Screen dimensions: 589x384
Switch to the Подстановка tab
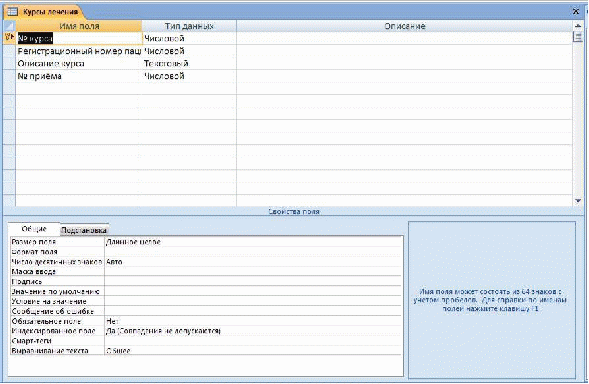click(x=84, y=230)
